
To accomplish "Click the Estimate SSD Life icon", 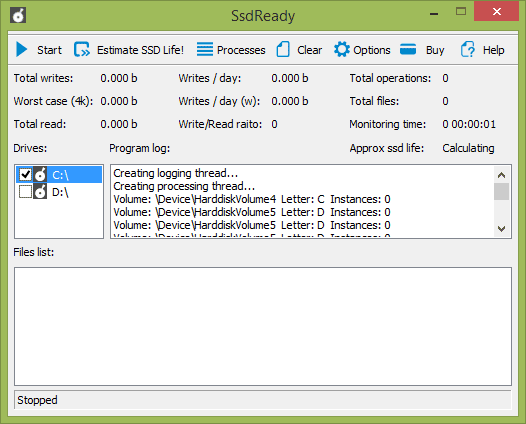I will pyautogui.click(x=82, y=50).
